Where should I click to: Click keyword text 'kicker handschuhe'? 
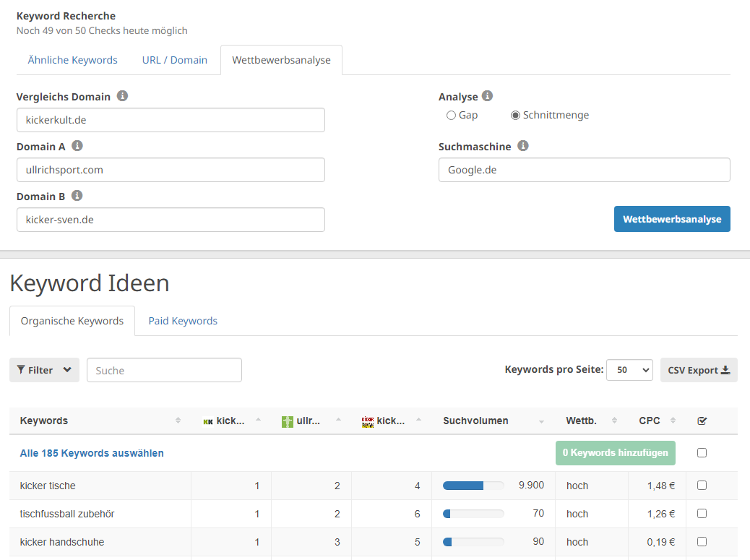(62, 543)
